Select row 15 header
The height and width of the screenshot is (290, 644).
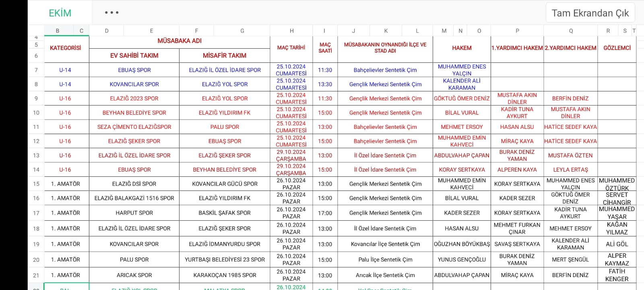(36, 184)
